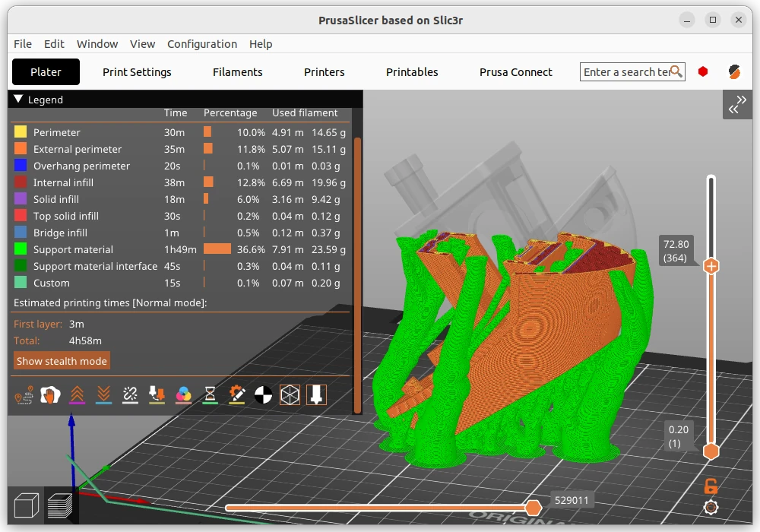Click the Support material row label
Image resolution: width=760 pixels, height=532 pixels.
tap(73, 249)
